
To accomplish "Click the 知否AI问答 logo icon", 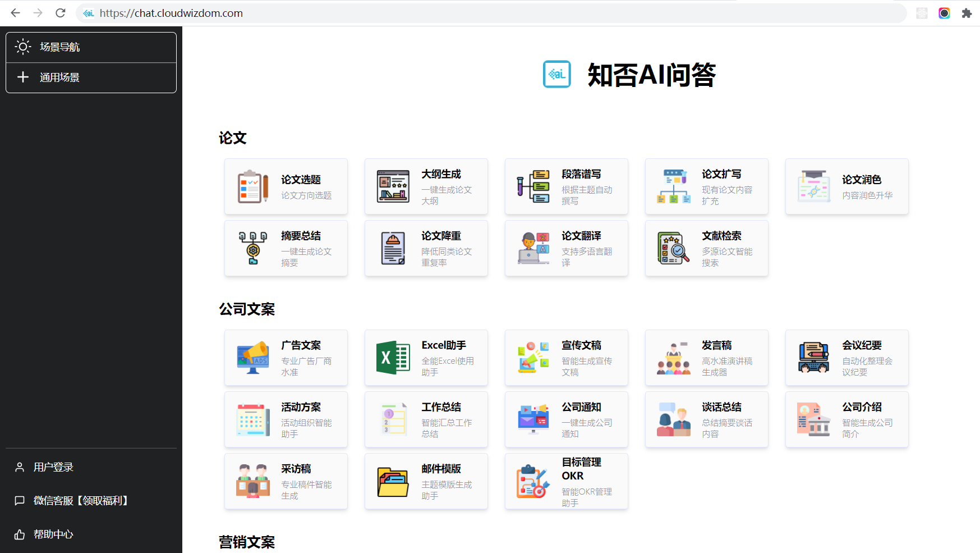I will click(557, 74).
